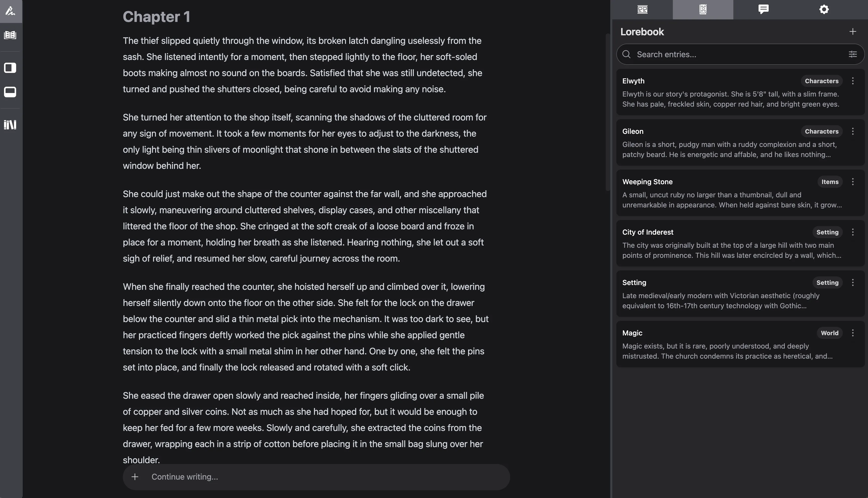Click the plus icon beside Continue writing
This screenshot has width=868, height=498.
[135, 477]
